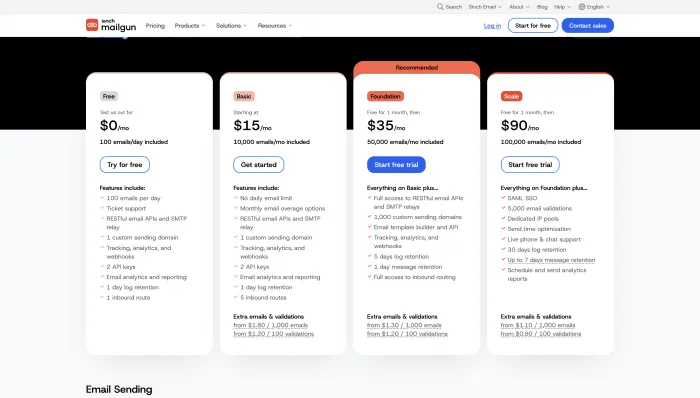Click the Search label in top bar
Viewport: 700px width, 398px height.
pos(454,7)
